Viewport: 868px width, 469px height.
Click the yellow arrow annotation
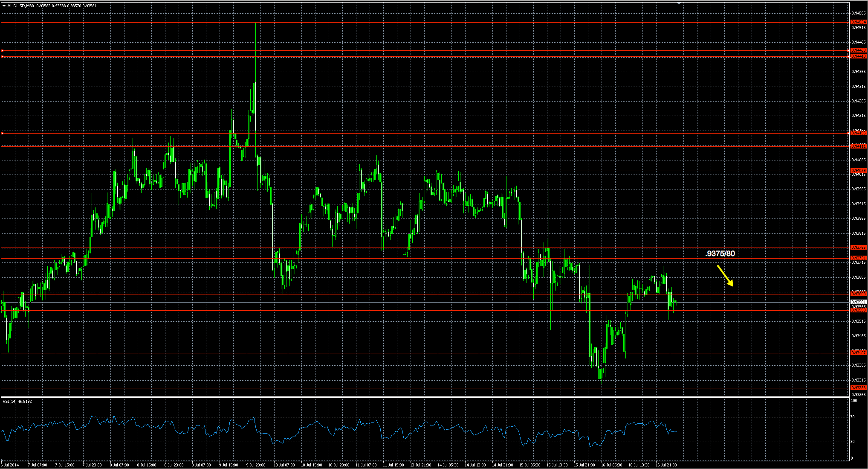725,275
